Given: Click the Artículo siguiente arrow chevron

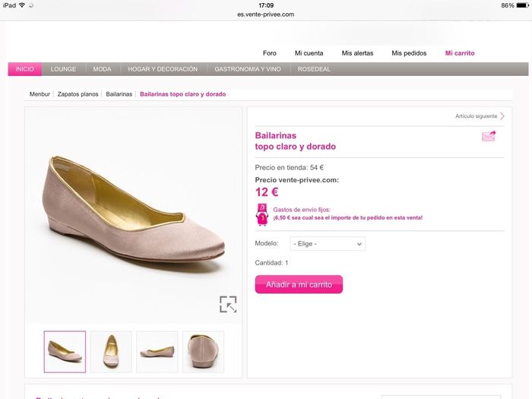Looking at the screenshot, I should 502,116.
